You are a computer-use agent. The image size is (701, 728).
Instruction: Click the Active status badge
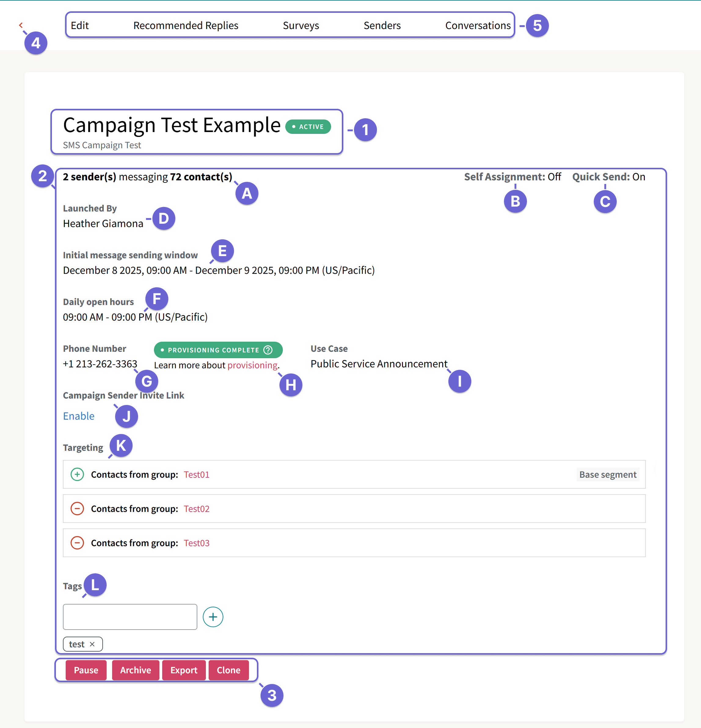click(x=308, y=127)
